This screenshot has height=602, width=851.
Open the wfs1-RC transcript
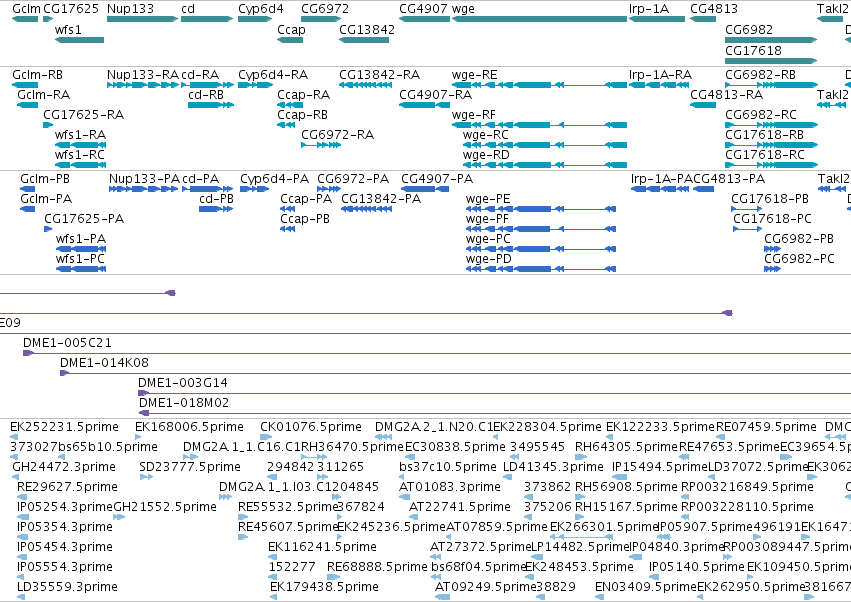(80, 165)
